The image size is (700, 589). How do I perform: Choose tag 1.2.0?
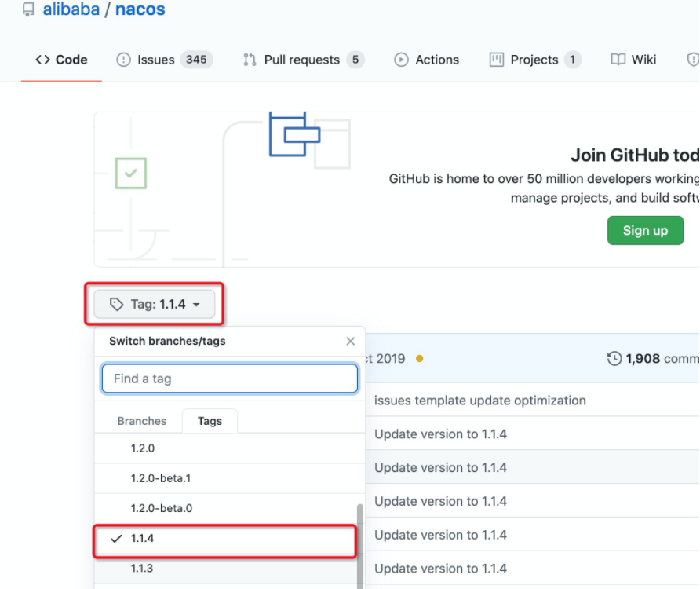point(229,448)
